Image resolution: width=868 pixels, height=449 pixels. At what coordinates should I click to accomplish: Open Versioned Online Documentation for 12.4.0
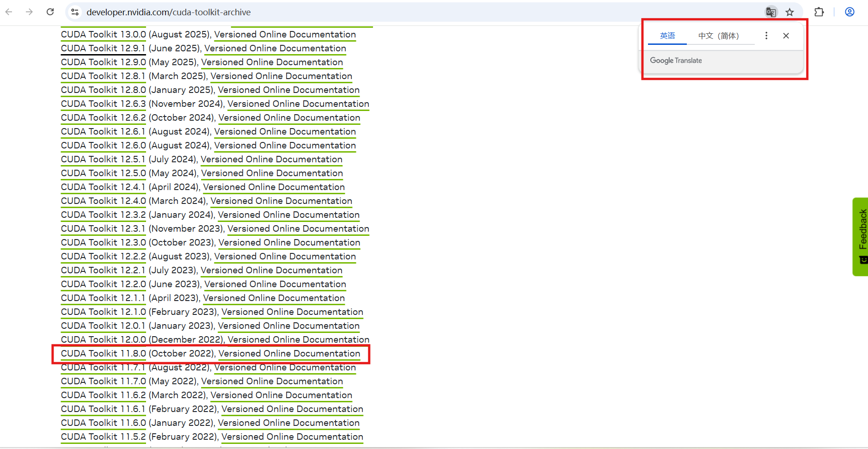pos(281,201)
